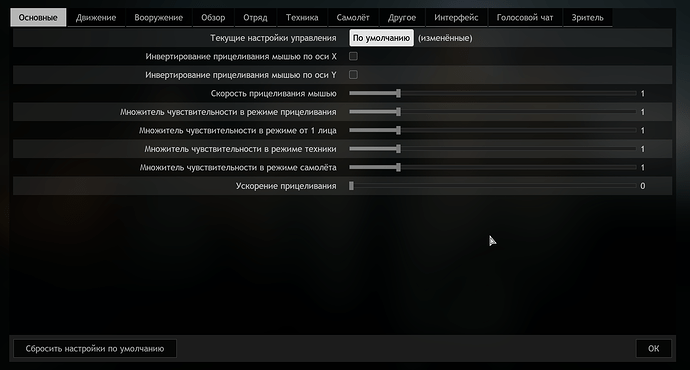Click the Инвертирование по оси Y label
The height and width of the screenshot is (370, 690).
point(241,75)
